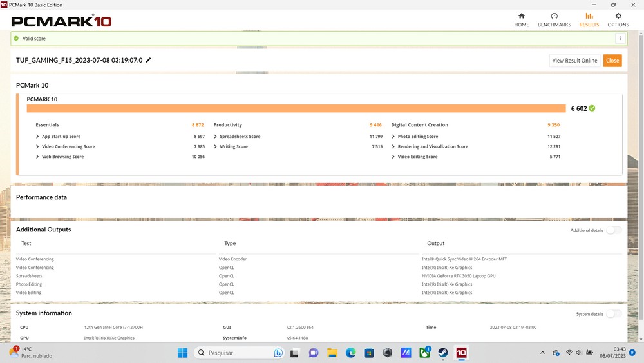This screenshot has width=644, height=363.
Task: Launch Microsoft Edge from taskbar
Action: pos(350,353)
